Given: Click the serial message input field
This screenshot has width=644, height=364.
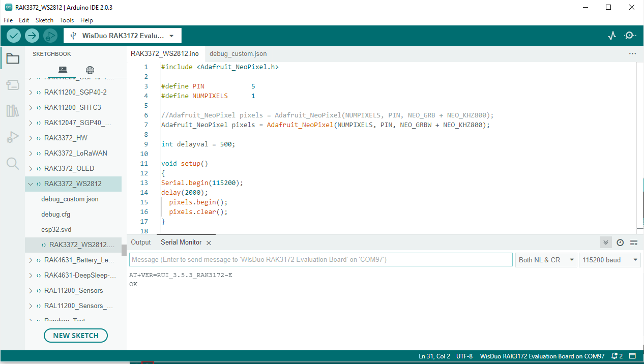Looking at the screenshot, I should coord(320,260).
